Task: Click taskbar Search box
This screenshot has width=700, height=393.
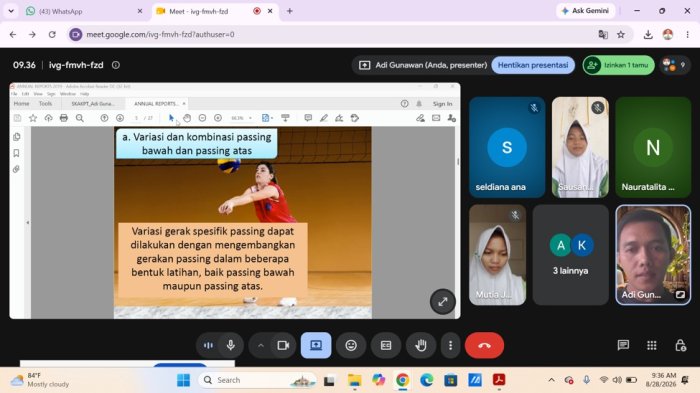Action: tap(258, 380)
